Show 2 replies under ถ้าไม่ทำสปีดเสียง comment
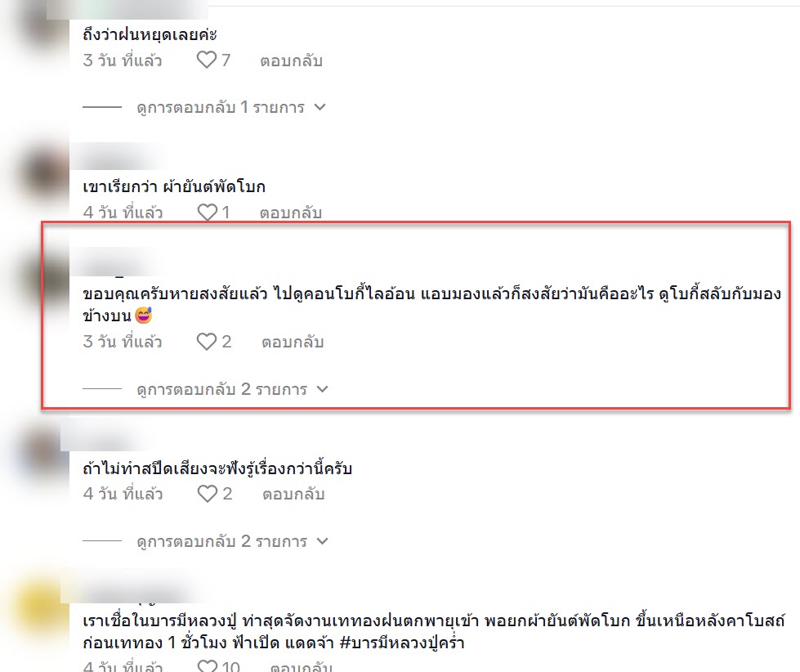The height and width of the screenshot is (672, 800). tap(222, 541)
